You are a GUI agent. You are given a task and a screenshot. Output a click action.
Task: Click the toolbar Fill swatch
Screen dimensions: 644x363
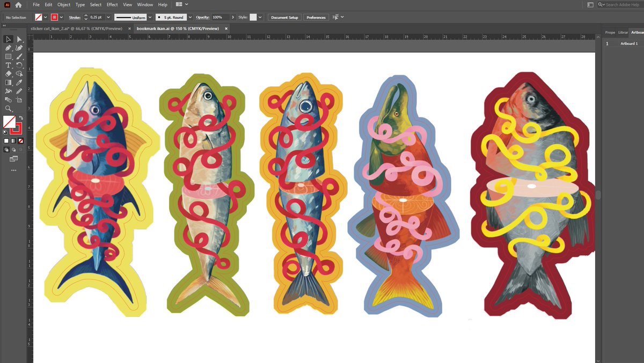pos(9,121)
